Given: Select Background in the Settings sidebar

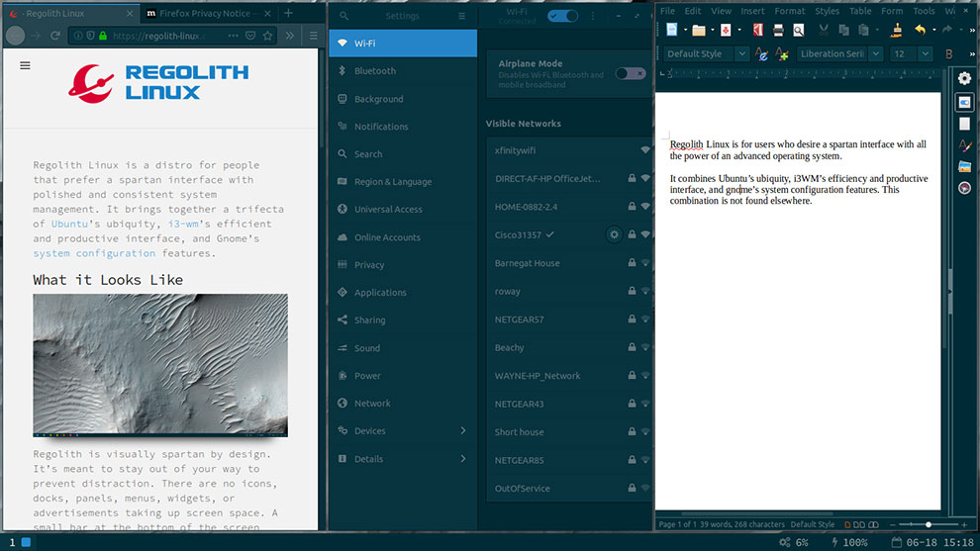Looking at the screenshot, I should pyautogui.click(x=403, y=99).
